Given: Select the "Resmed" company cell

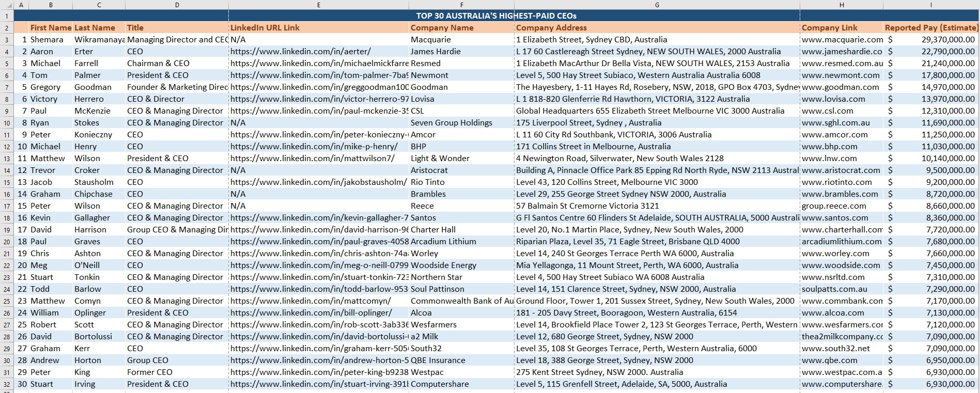Looking at the screenshot, I should 462,64.
